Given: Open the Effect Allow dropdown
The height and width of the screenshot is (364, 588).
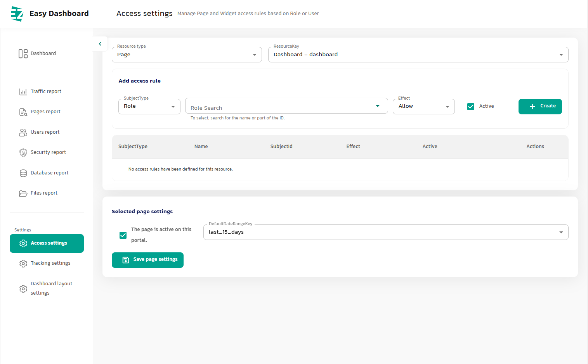Looking at the screenshot, I should tap(423, 106).
